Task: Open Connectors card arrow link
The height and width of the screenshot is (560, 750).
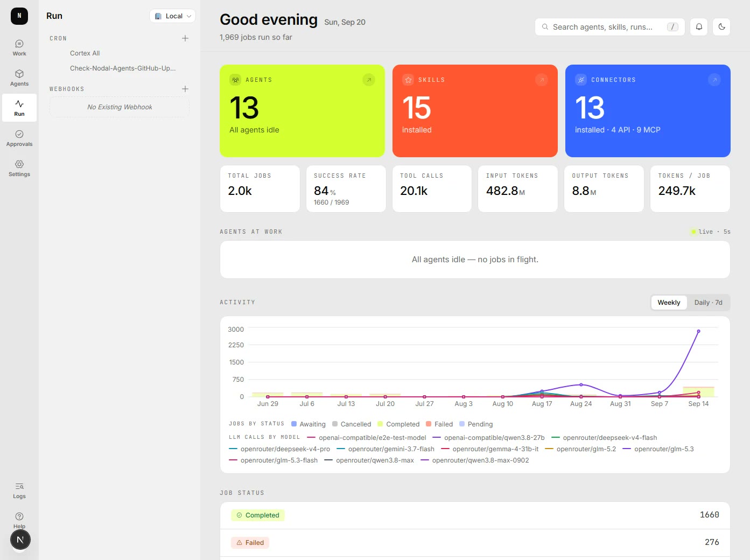Action: coord(714,80)
